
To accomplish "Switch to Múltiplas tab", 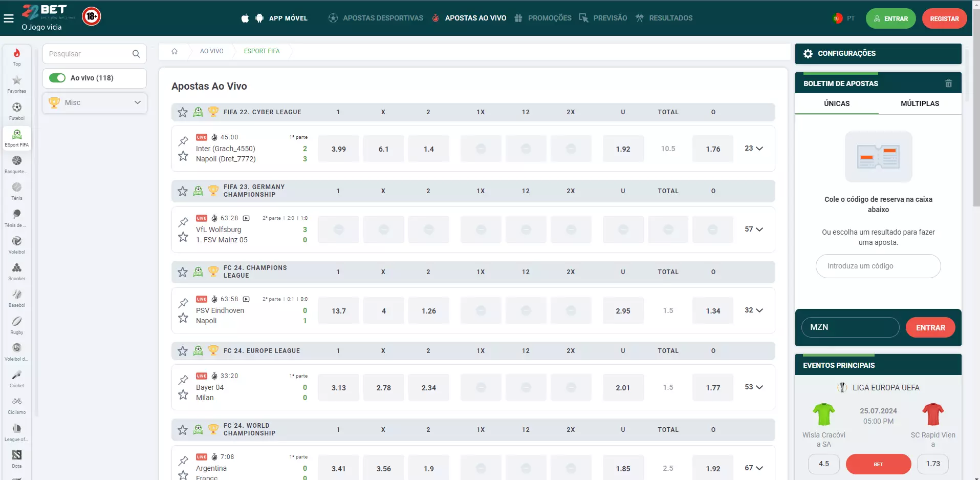I will 920,103.
